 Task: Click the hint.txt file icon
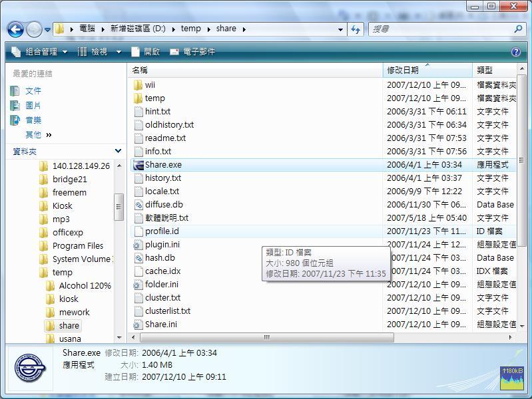(138, 112)
